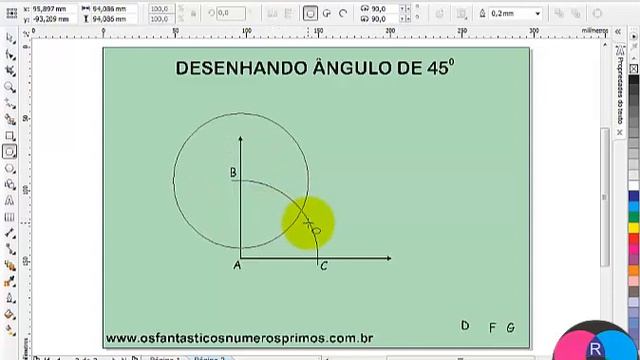Pick the white swatch in palette
The width and height of the screenshot is (640, 360).
634,186
